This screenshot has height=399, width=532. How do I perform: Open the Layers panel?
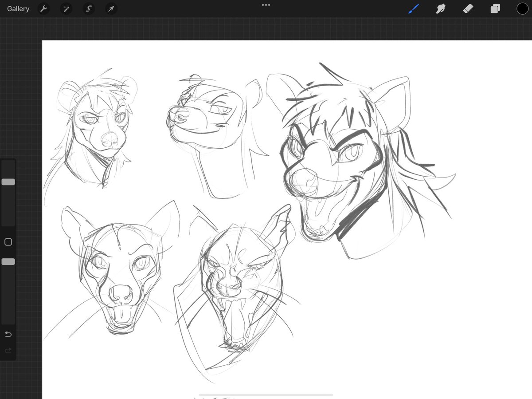point(495,9)
